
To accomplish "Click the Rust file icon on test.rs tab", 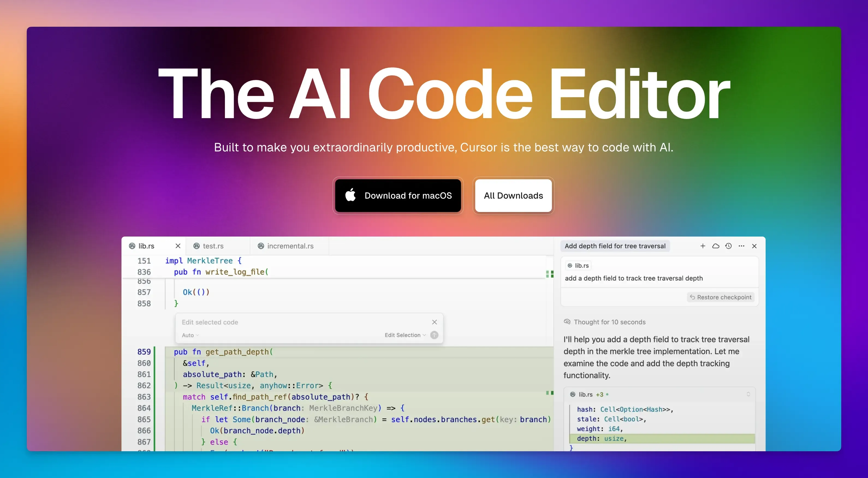I will pos(197,246).
